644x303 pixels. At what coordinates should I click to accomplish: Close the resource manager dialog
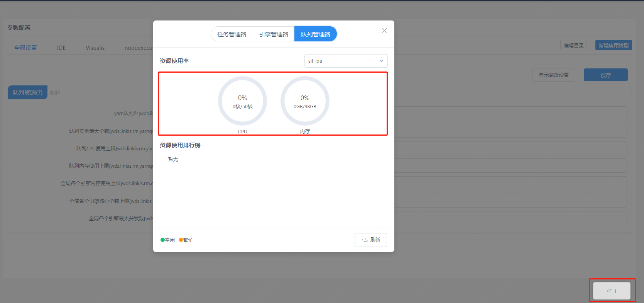tap(384, 31)
